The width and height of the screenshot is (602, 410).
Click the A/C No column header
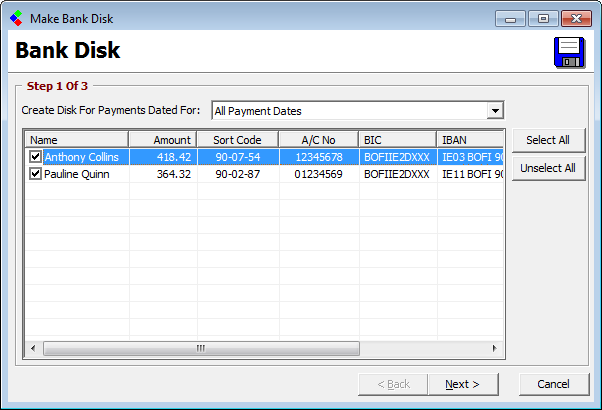(x=318, y=140)
